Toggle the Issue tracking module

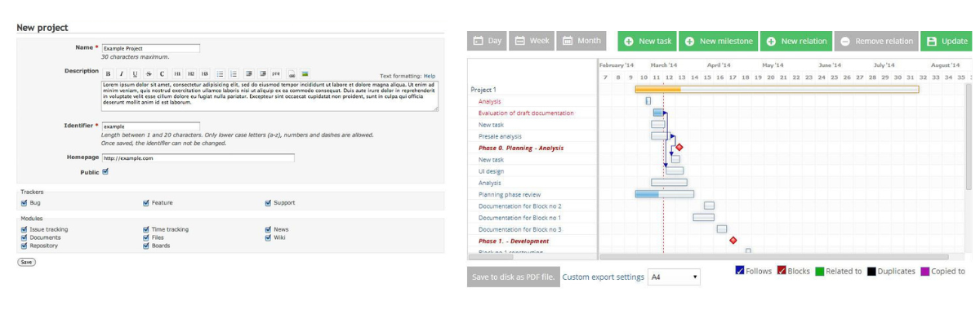(24, 230)
